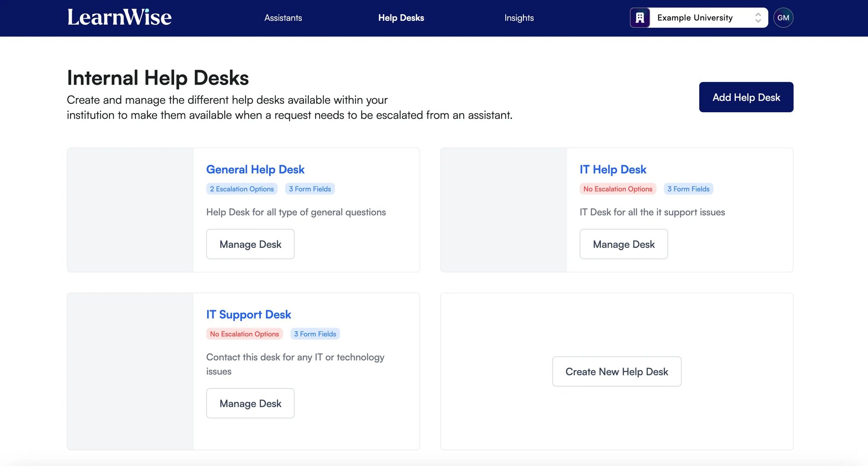Click 'Help Desk for all type of general questions'

pyautogui.click(x=296, y=212)
